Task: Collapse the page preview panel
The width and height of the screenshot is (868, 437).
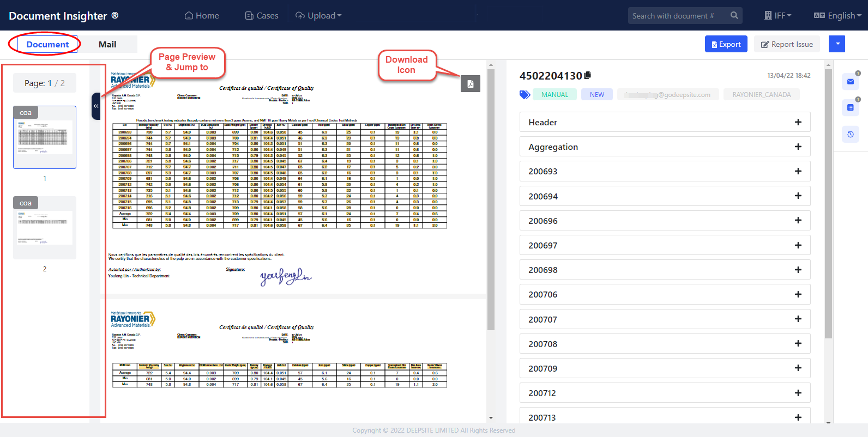Action: click(x=96, y=106)
